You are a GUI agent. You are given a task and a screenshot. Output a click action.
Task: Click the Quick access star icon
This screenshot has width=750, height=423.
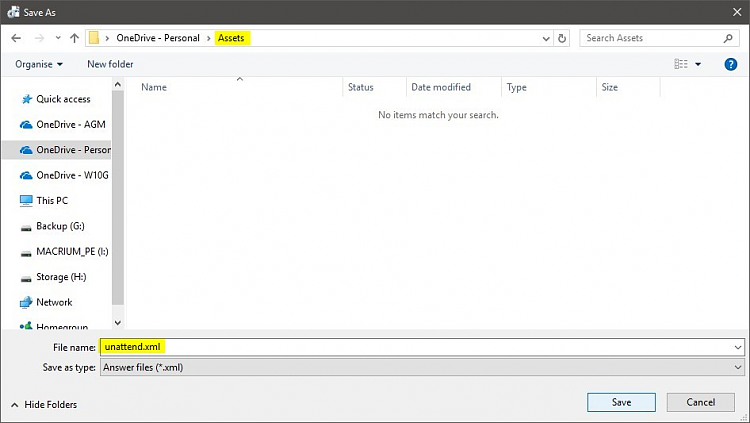(26, 99)
